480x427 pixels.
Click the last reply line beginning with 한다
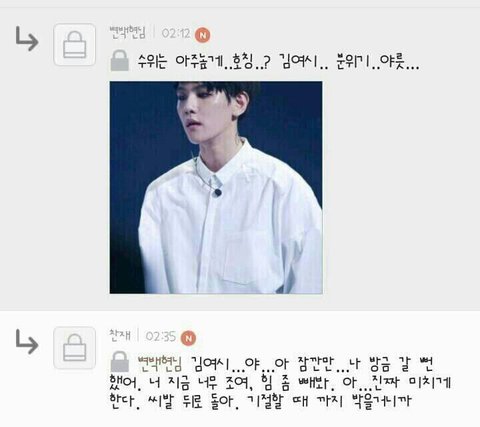260,401
